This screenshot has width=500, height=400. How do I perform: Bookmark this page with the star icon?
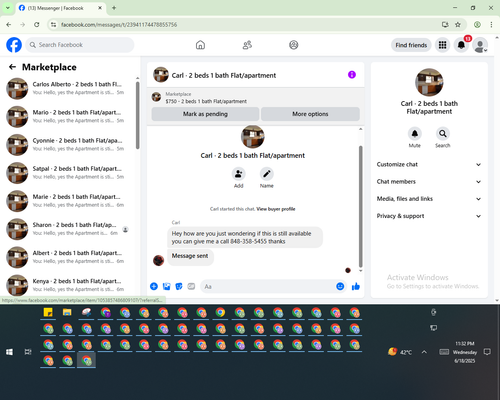coord(458,25)
